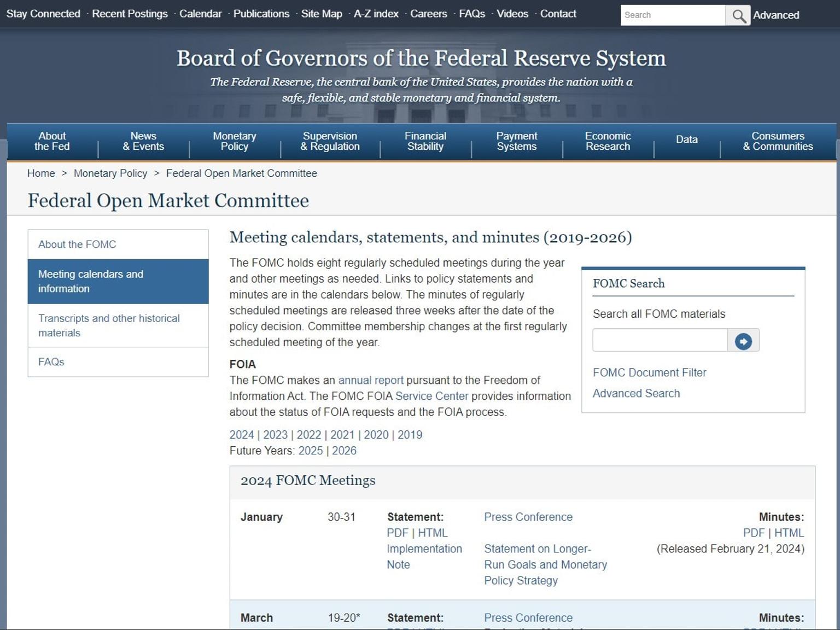Open January minutes PDF
Screen dimensions: 840x630
click(754, 533)
